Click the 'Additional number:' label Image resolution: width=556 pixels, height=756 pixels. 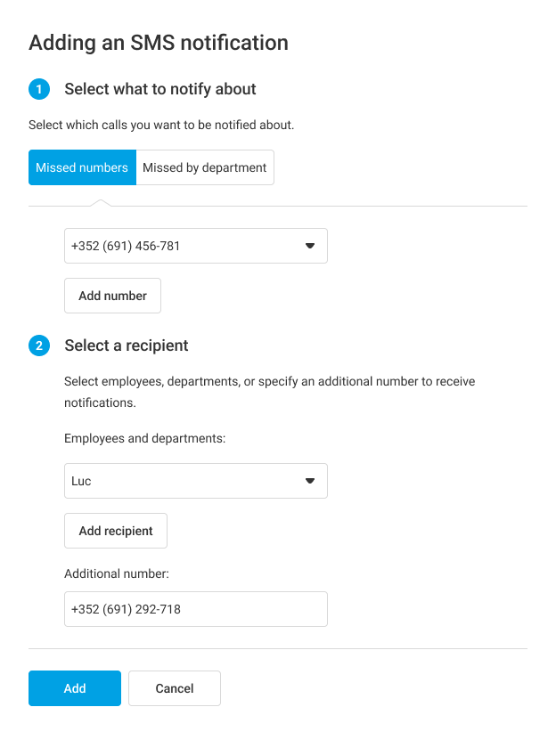point(117,574)
